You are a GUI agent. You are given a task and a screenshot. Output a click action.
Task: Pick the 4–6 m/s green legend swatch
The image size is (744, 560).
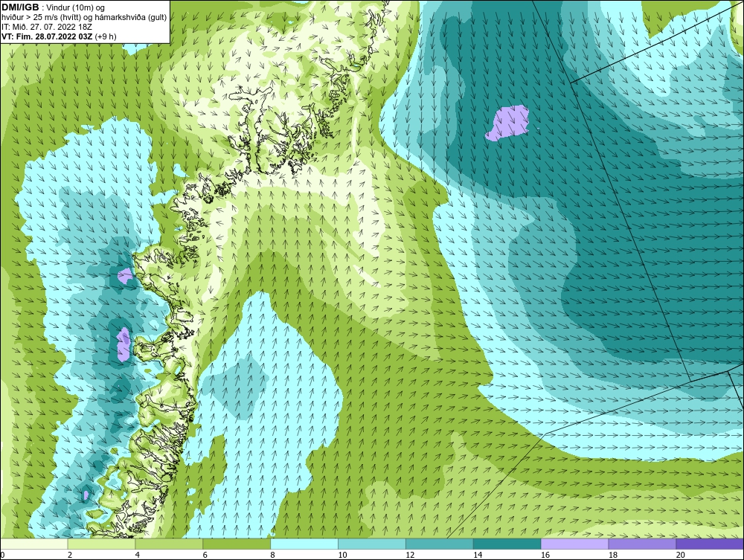(169, 544)
